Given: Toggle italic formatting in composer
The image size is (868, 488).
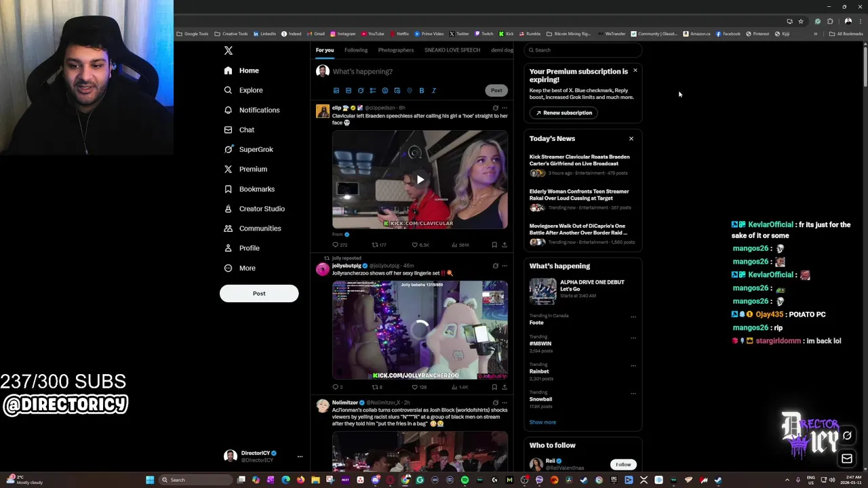Looking at the screenshot, I should coord(434,90).
